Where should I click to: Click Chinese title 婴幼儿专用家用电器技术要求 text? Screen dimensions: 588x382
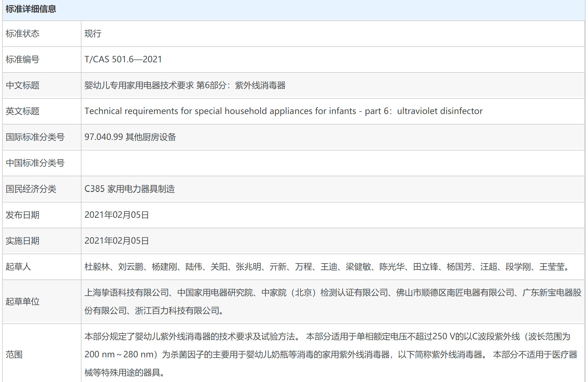[139, 85]
